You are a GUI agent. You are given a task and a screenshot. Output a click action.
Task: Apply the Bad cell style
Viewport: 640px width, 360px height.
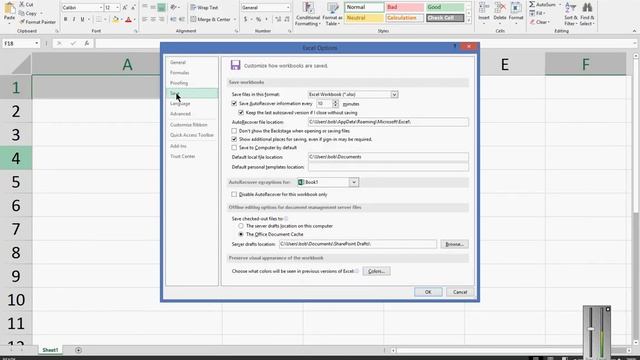(404, 7)
